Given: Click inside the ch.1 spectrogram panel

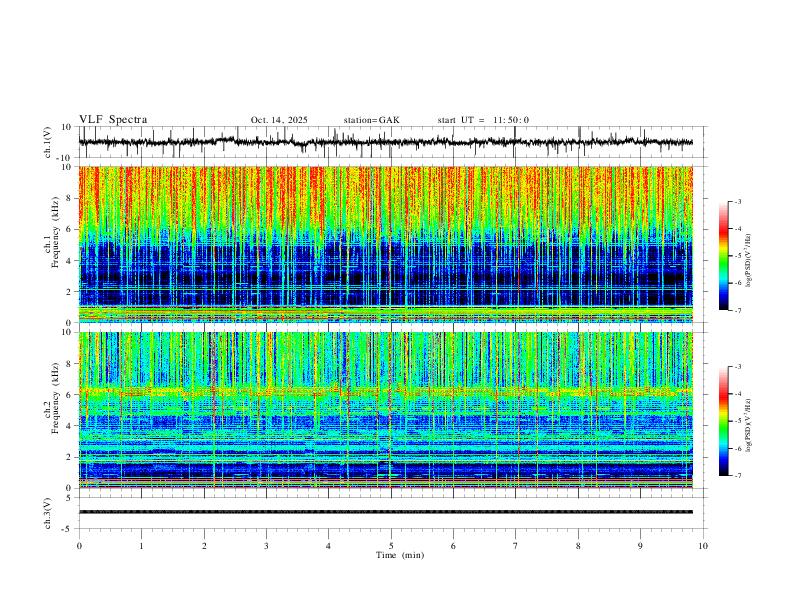Looking at the screenshot, I should coord(385,244).
